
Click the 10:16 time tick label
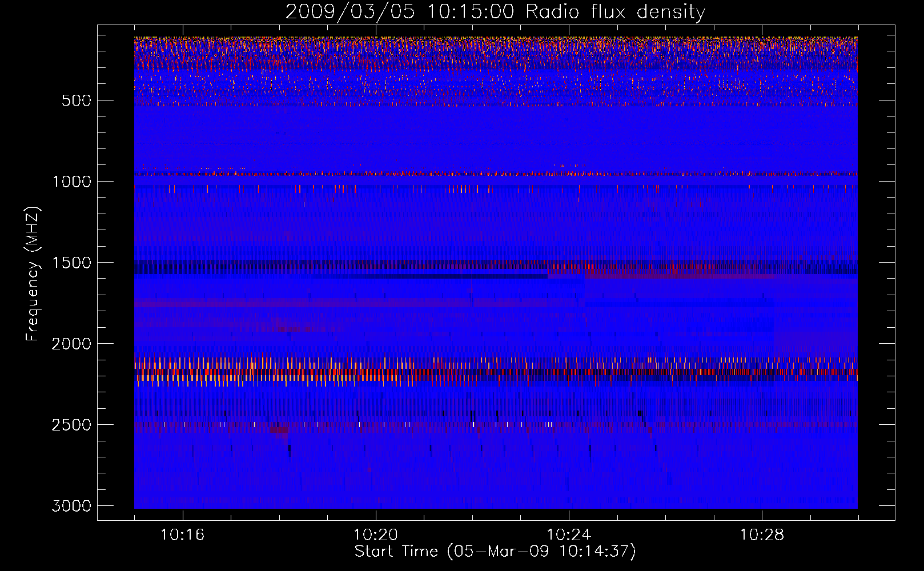click(x=182, y=535)
